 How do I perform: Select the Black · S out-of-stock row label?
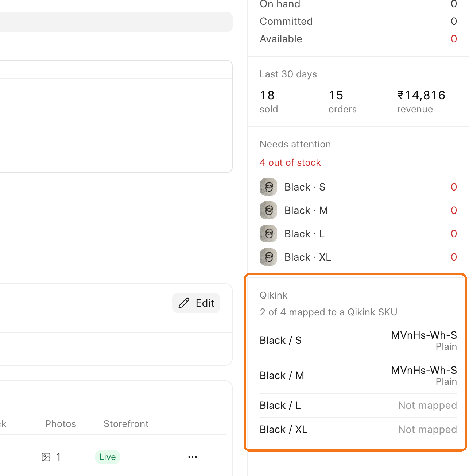pyautogui.click(x=305, y=187)
